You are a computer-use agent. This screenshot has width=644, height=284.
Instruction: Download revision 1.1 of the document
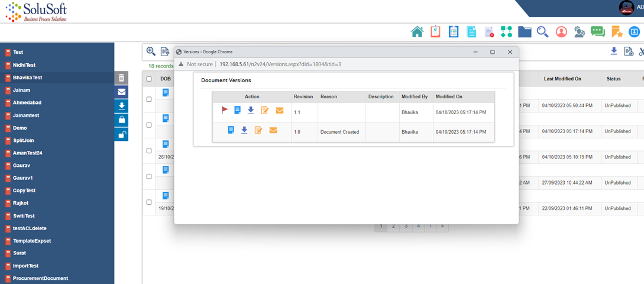pyautogui.click(x=251, y=110)
